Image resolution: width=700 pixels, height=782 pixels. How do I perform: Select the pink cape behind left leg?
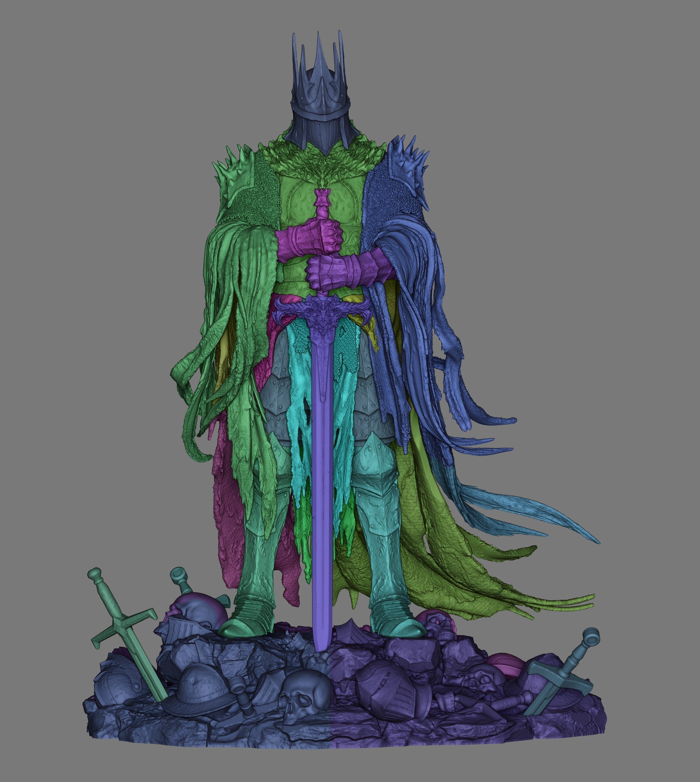tap(227, 539)
